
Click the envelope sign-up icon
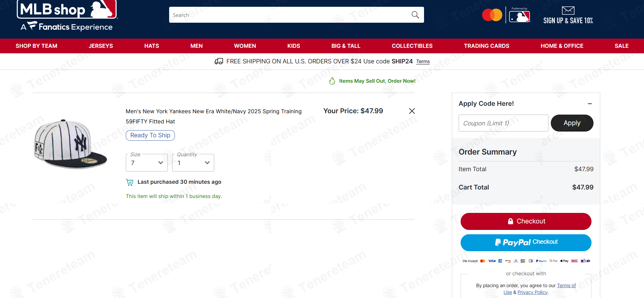(x=568, y=11)
